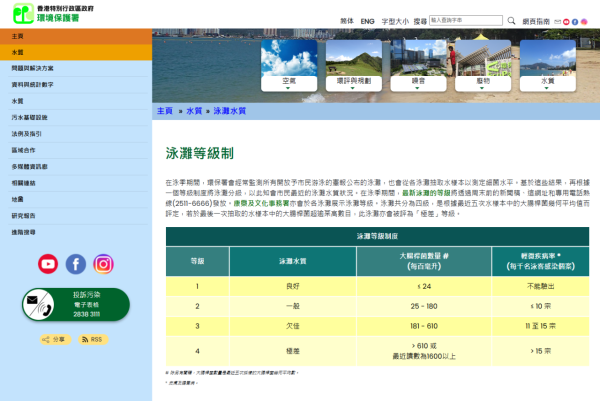
Task: Open 相關連結 sidebar item
Action: click(x=76, y=183)
